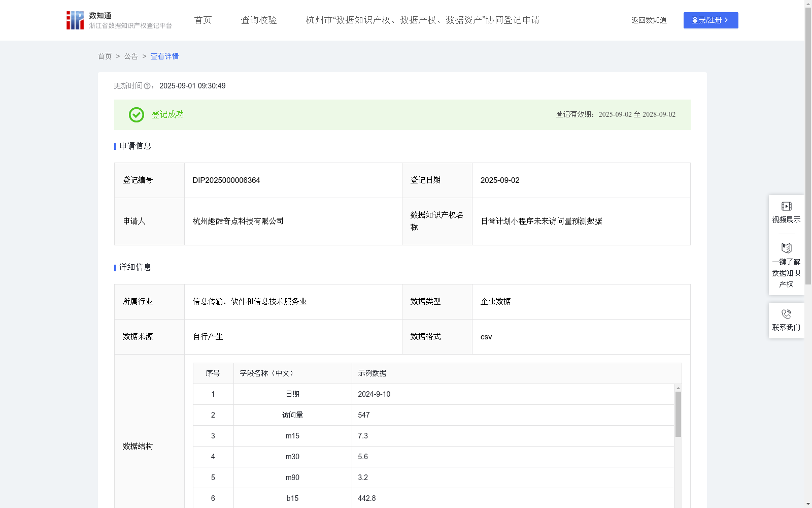Click the registration date 2025-09-02 cell
The height and width of the screenshot is (508, 812).
(581, 180)
